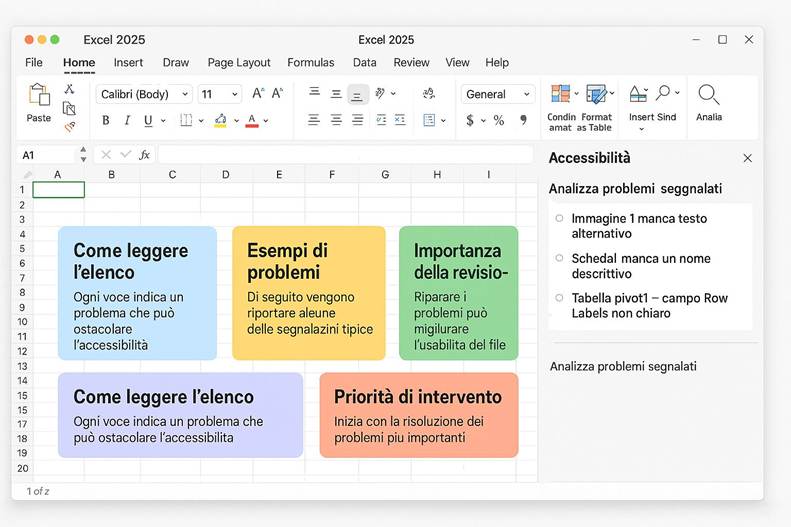Expand Underline style dropdown arrow
This screenshot has height=527, width=791.
163,121
